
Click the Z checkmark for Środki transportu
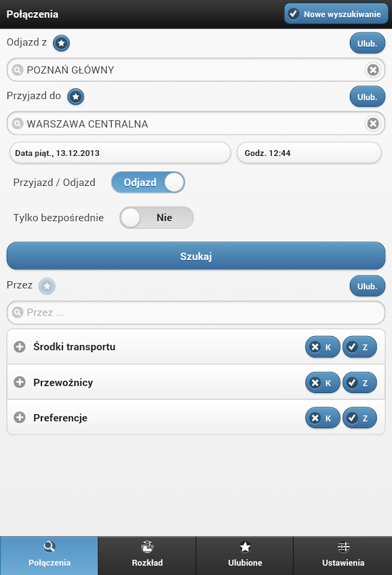click(x=359, y=347)
